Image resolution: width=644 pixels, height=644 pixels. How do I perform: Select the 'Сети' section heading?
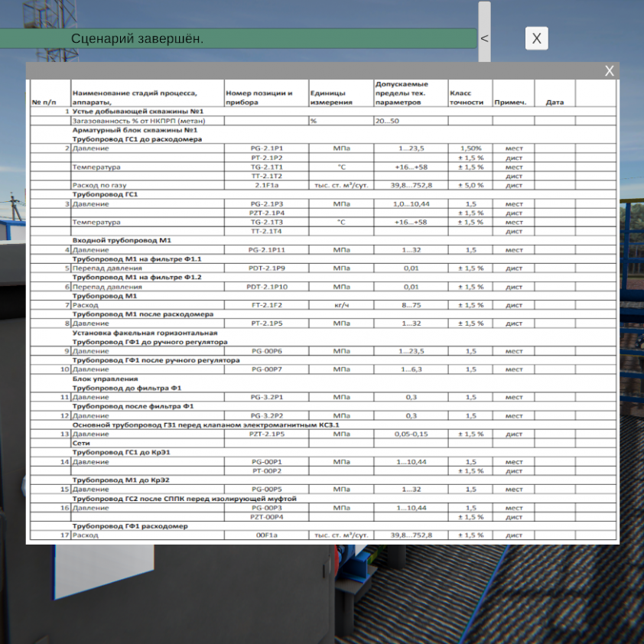(x=81, y=443)
